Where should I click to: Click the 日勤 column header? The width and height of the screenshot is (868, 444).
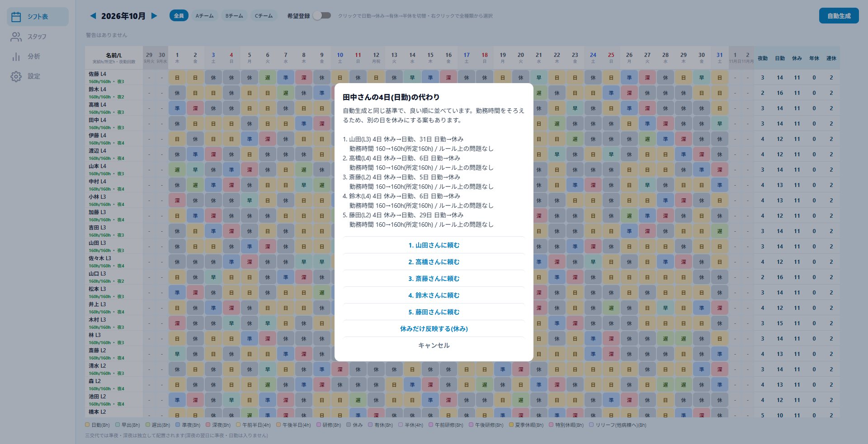click(x=780, y=58)
